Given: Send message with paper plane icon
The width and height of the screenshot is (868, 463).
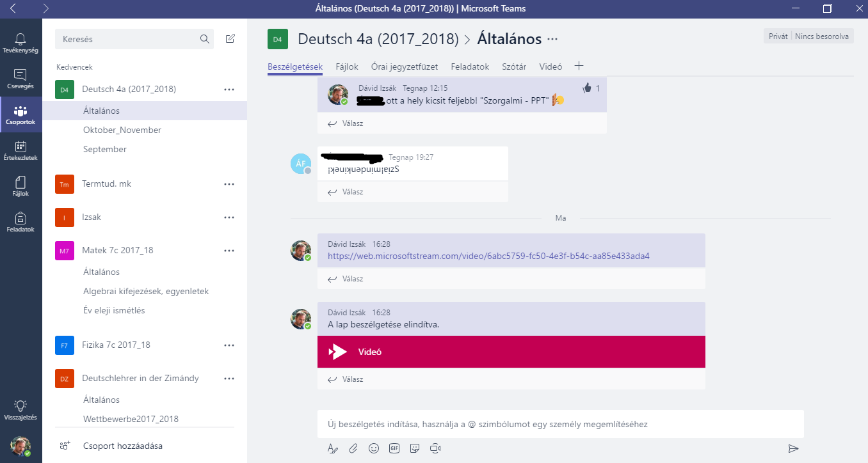Looking at the screenshot, I should 794,448.
